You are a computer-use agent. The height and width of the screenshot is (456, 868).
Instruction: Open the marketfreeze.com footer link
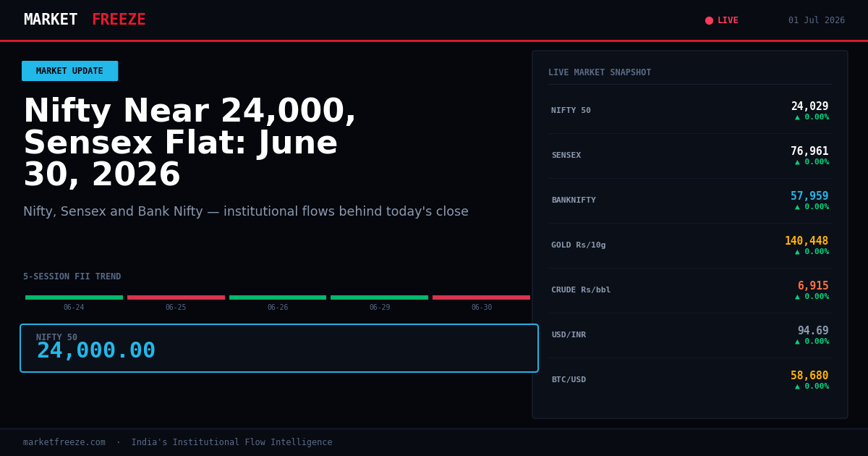click(x=64, y=442)
